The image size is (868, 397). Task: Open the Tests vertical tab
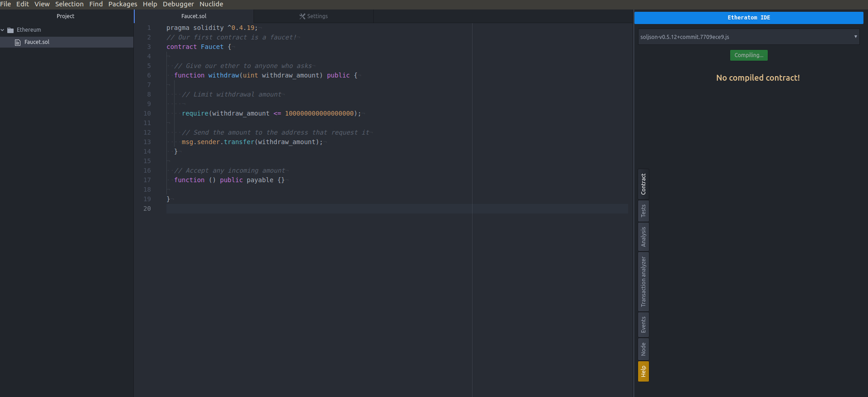click(x=644, y=211)
